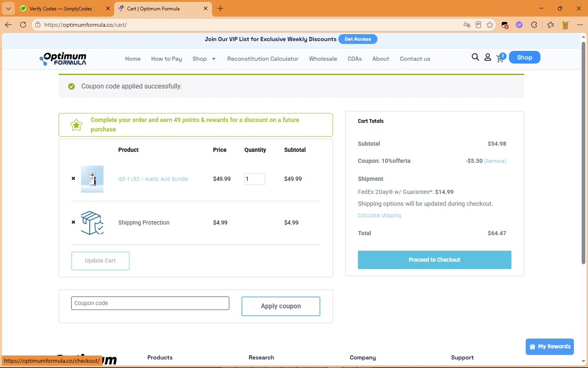The image size is (588, 368).
Task: Go back to previous page
Action: click(x=8, y=25)
